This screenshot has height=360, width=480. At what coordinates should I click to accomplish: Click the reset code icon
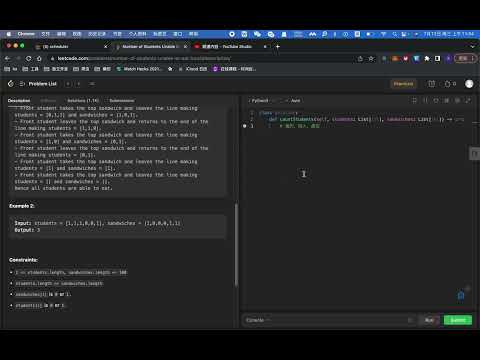436,100
